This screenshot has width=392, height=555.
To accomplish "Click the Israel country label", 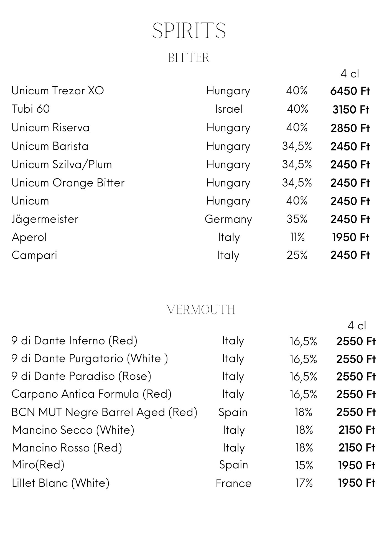I will point(229,109).
